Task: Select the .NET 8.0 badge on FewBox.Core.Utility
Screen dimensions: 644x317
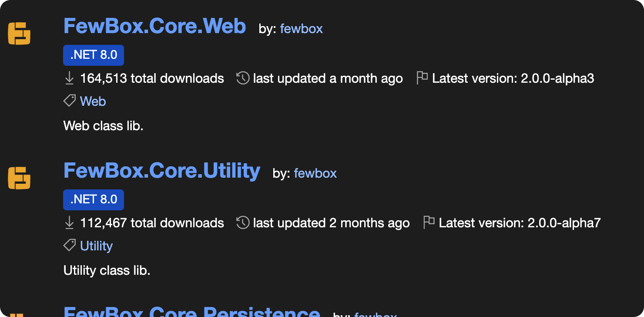Action: click(x=93, y=199)
